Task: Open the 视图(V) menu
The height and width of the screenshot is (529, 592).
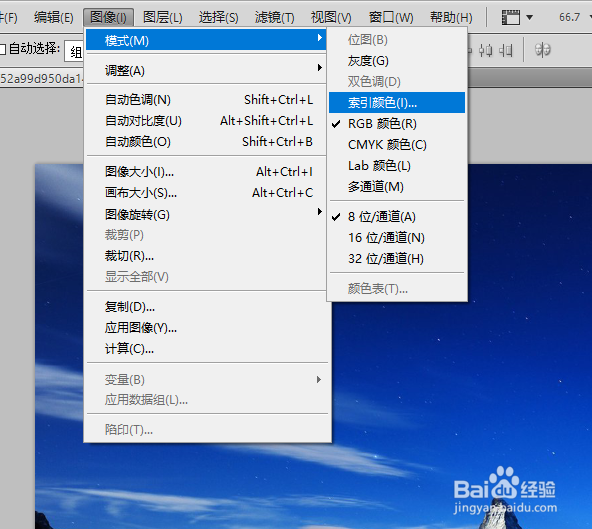Action: coord(331,17)
